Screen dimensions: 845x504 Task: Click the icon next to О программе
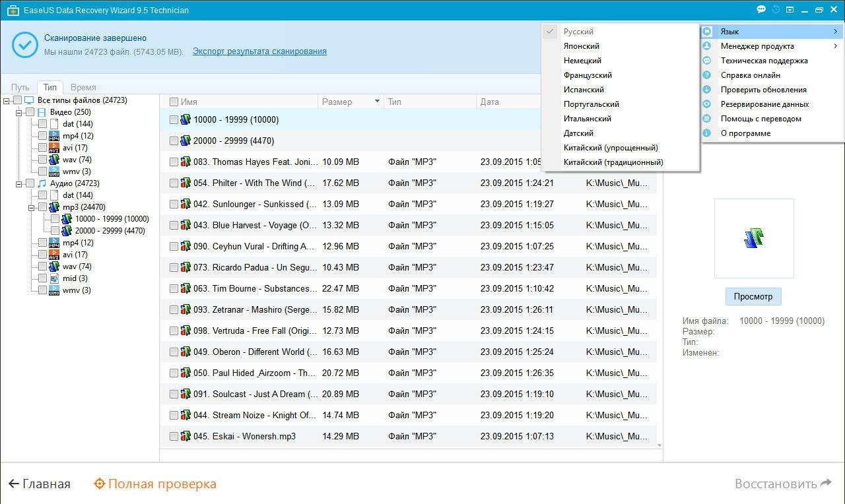tap(707, 133)
